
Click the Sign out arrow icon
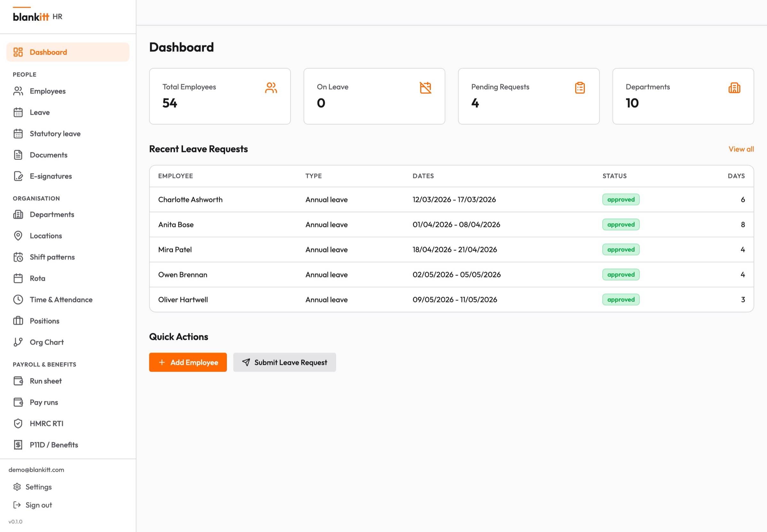17,505
